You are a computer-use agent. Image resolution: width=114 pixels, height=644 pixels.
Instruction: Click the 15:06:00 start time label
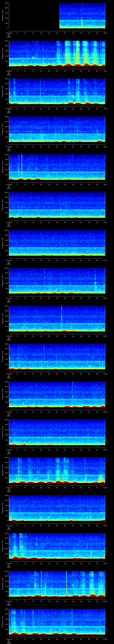[x=9, y=109]
